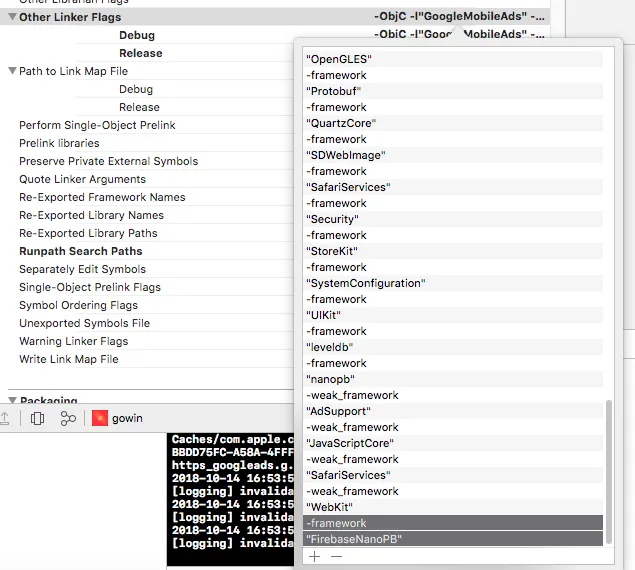Select the Runpath Search Paths setting
This screenshot has height=570, width=635.
81,251
